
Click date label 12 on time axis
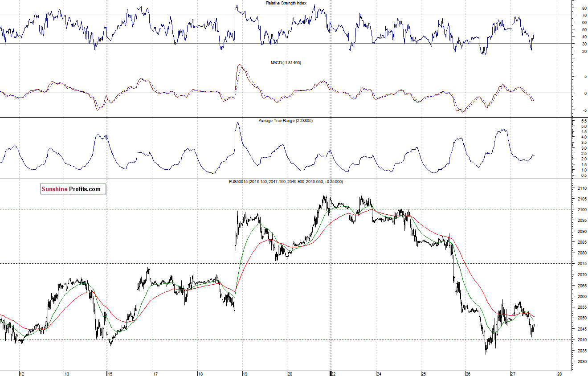[x=22, y=374]
